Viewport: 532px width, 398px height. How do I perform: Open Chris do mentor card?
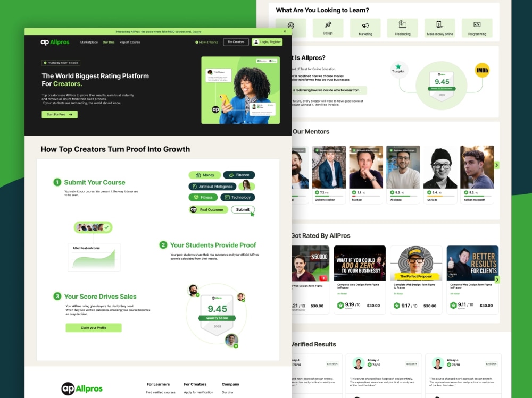click(x=440, y=175)
